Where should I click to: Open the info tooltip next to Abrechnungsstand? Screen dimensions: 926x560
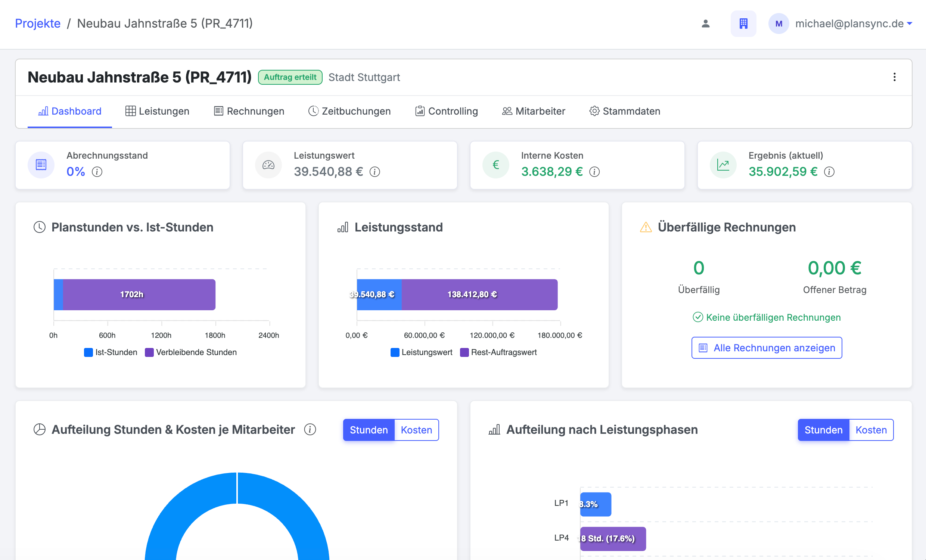pyautogui.click(x=98, y=172)
